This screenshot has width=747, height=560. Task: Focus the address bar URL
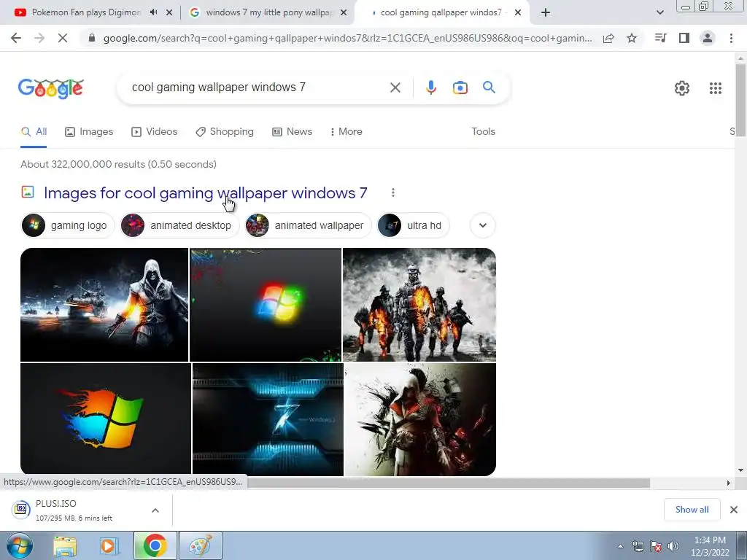pyautogui.click(x=347, y=38)
